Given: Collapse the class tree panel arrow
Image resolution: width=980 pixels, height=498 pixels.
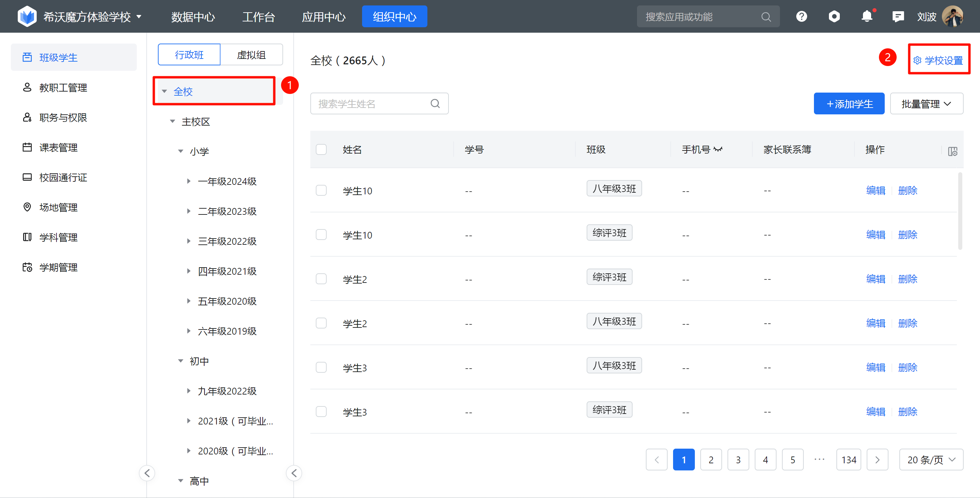Looking at the screenshot, I should pos(294,473).
